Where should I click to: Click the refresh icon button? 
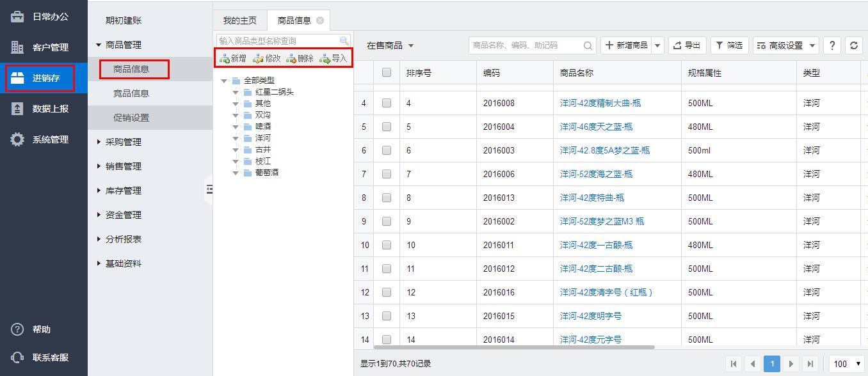point(854,45)
